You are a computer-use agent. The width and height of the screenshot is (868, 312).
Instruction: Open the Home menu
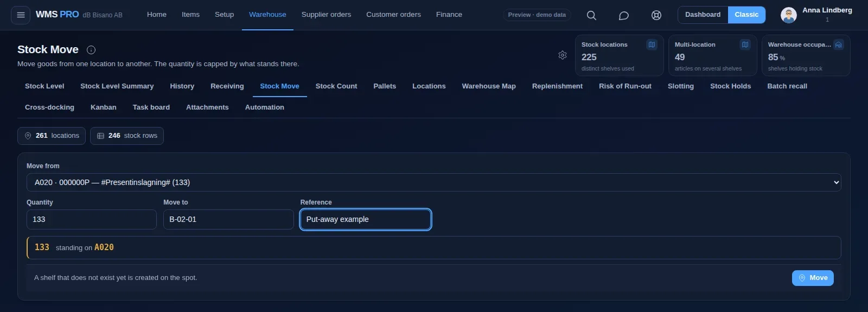tap(157, 15)
